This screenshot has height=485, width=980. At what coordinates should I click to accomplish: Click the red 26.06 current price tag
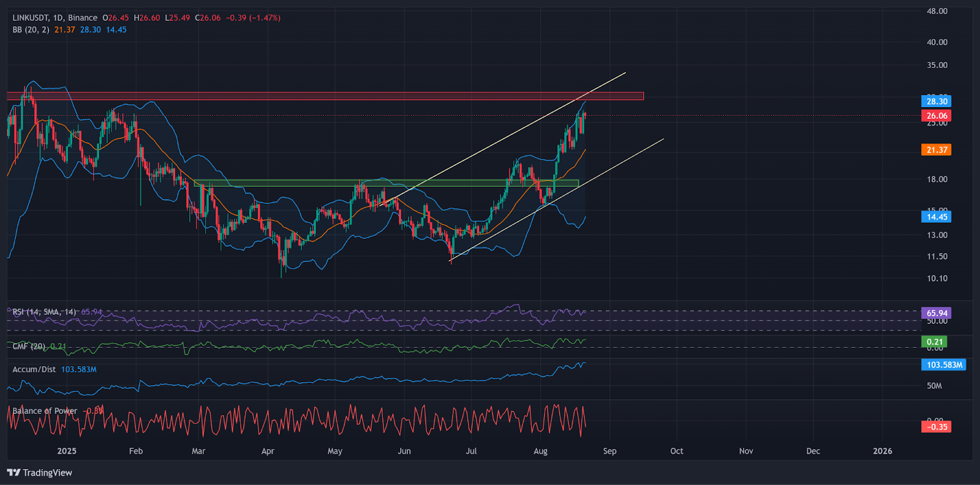936,116
